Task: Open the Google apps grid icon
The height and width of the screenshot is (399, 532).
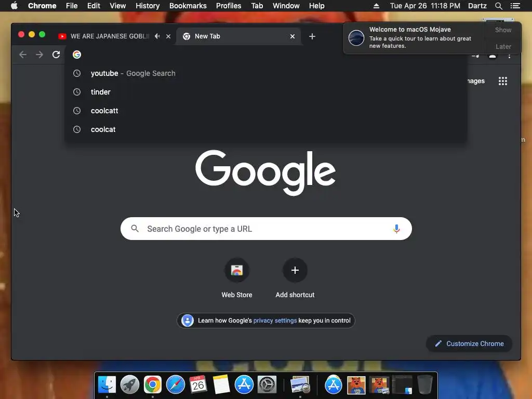Action: (x=502, y=81)
